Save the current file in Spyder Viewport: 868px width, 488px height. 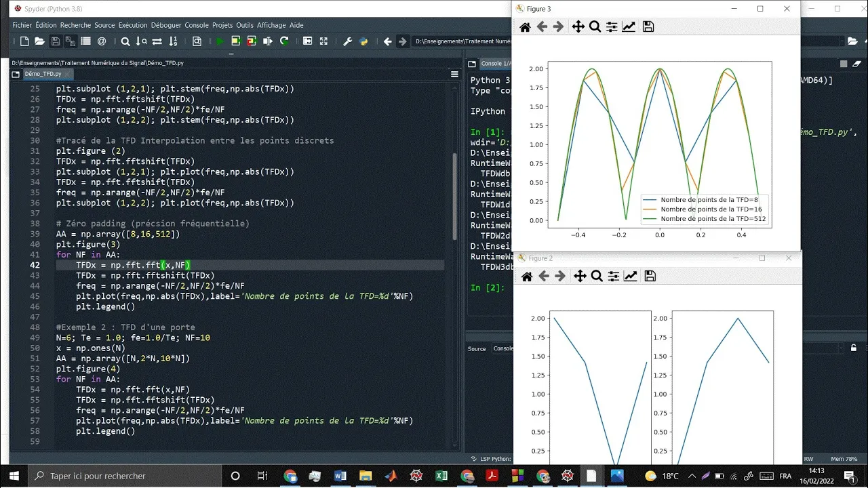coord(55,41)
